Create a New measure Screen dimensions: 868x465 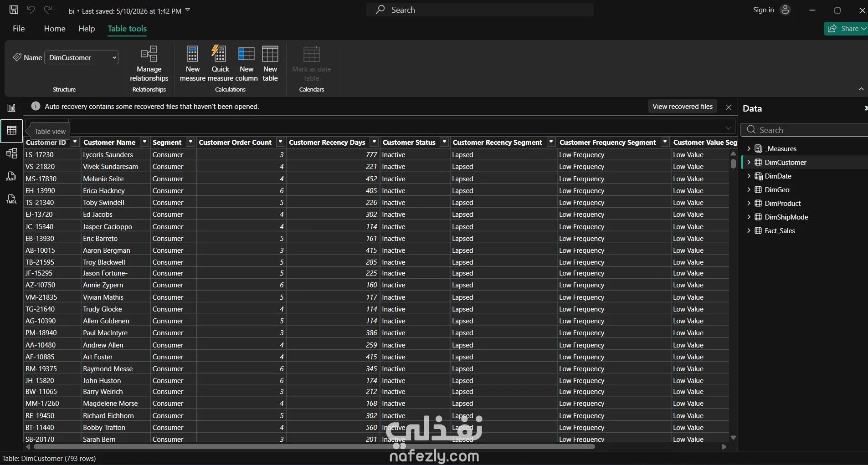[x=193, y=64]
